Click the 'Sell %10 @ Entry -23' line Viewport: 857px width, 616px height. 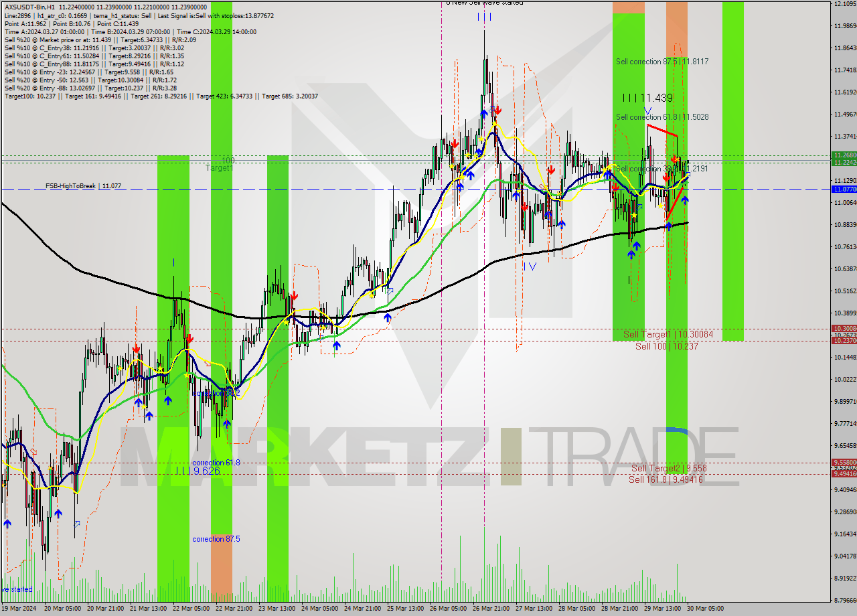pos(89,72)
